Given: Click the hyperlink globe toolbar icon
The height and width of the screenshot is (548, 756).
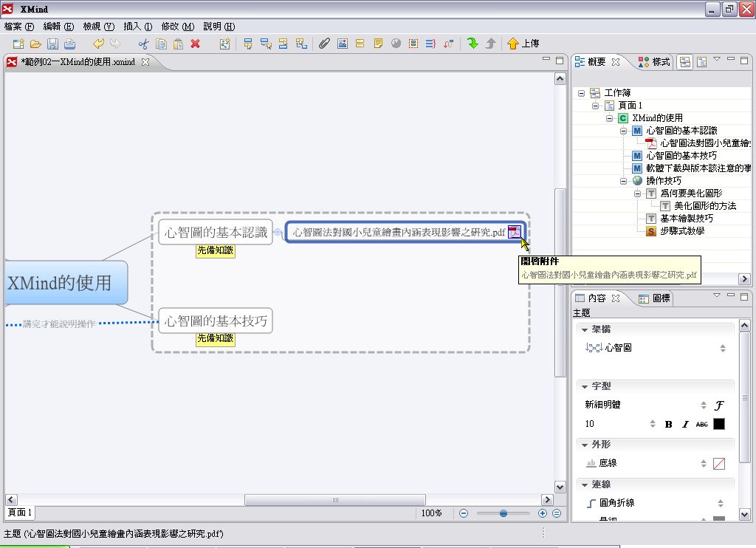Looking at the screenshot, I should coord(396,44).
